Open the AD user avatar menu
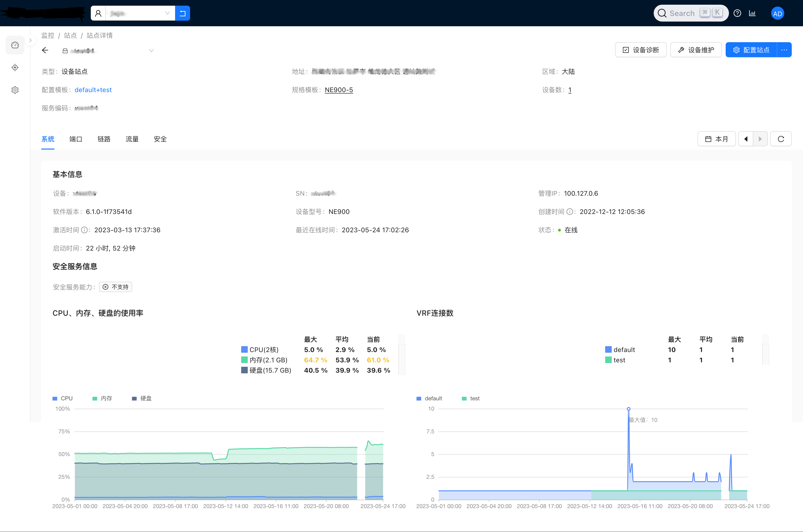This screenshot has height=532, width=803. tap(777, 13)
